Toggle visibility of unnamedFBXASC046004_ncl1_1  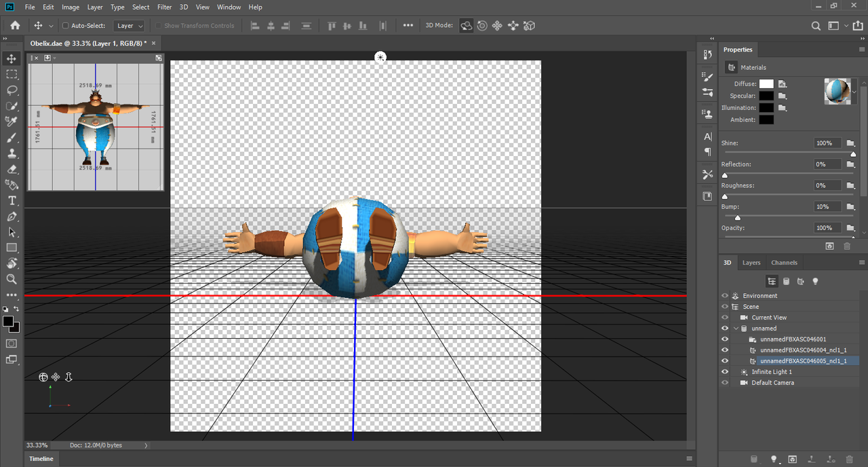[x=725, y=350]
